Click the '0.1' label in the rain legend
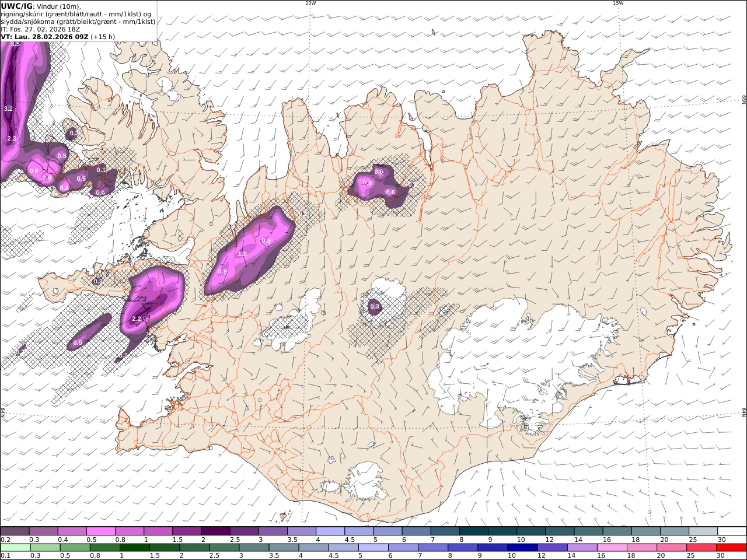 pos(5,556)
